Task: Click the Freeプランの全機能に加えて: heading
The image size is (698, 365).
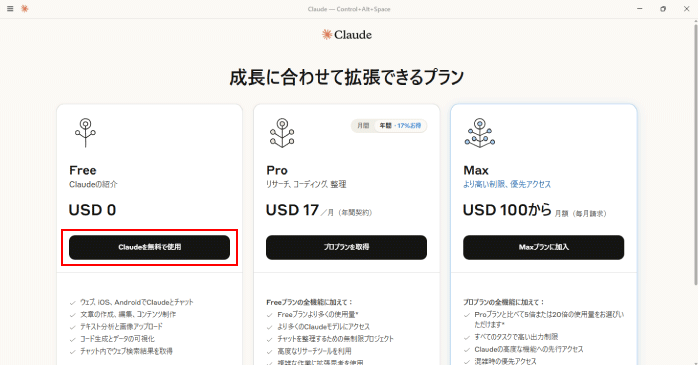Action: (x=309, y=302)
